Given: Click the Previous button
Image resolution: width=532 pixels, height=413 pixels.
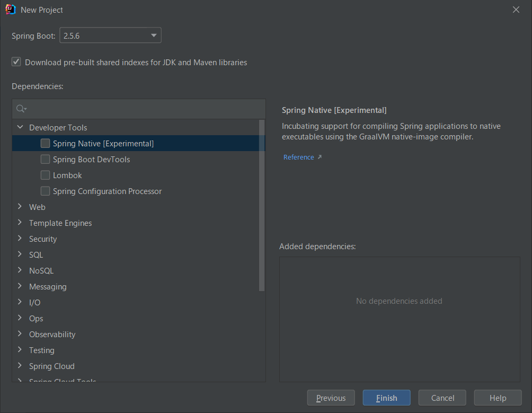Looking at the screenshot, I should (x=331, y=398).
